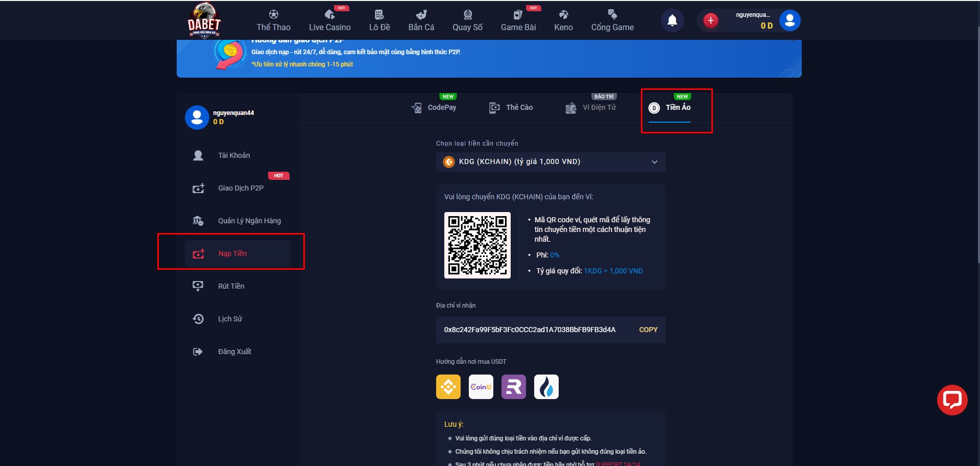Click the COPY wallet address button

[x=648, y=330]
